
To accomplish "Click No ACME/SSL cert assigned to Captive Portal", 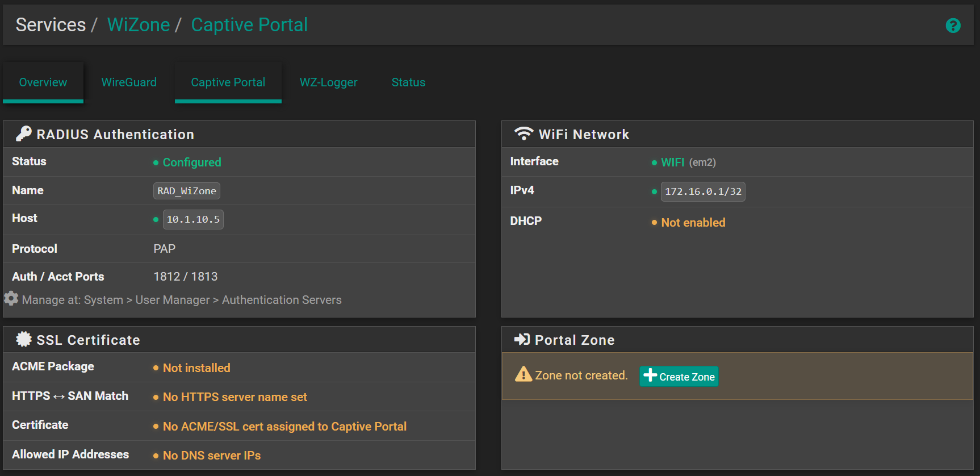I will [x=284, y=427].
